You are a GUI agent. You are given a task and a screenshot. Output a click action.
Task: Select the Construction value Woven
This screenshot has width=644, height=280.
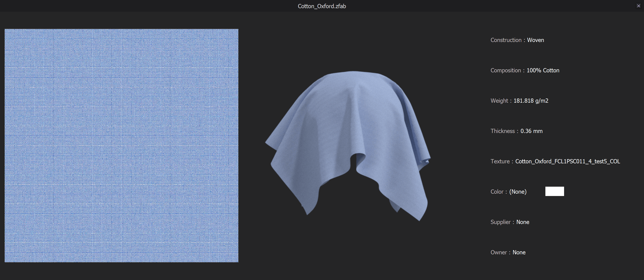536,40
